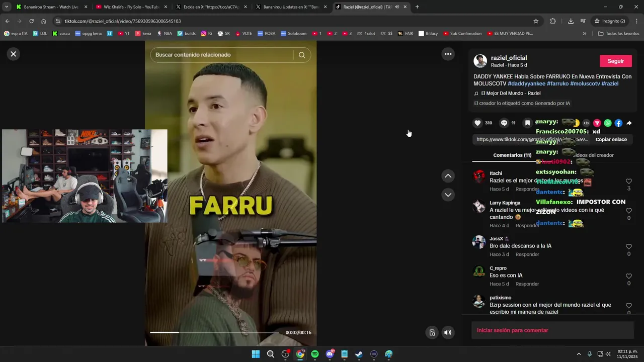Close the TikTok video viewer with X
Screen dimensions: 644x362
(14, 54)
